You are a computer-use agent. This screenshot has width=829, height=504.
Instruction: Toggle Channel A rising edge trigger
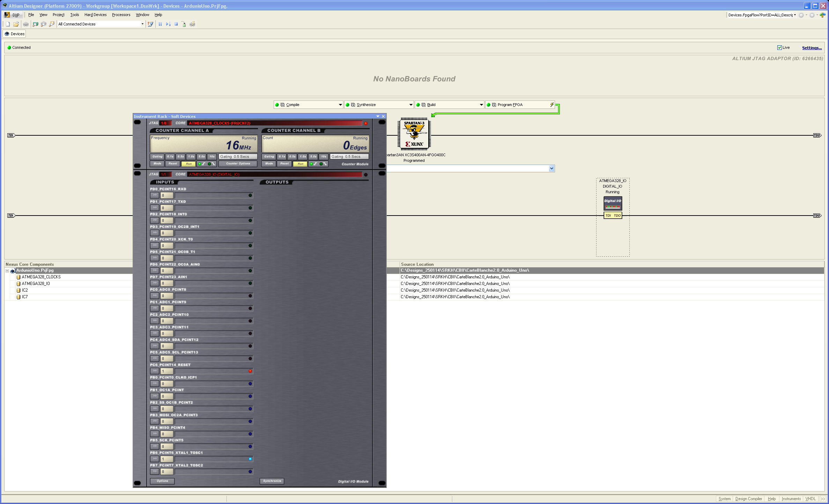tap(201, 164)
